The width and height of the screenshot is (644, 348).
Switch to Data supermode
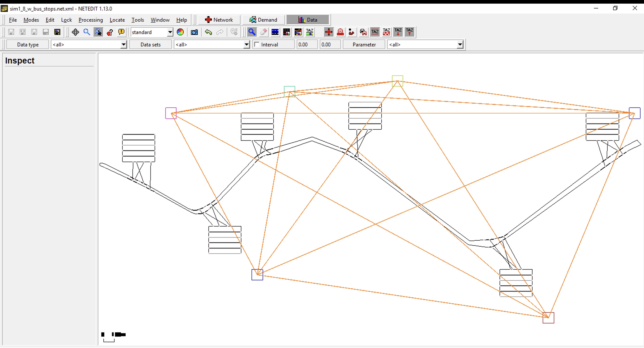(x=307, y=20)
